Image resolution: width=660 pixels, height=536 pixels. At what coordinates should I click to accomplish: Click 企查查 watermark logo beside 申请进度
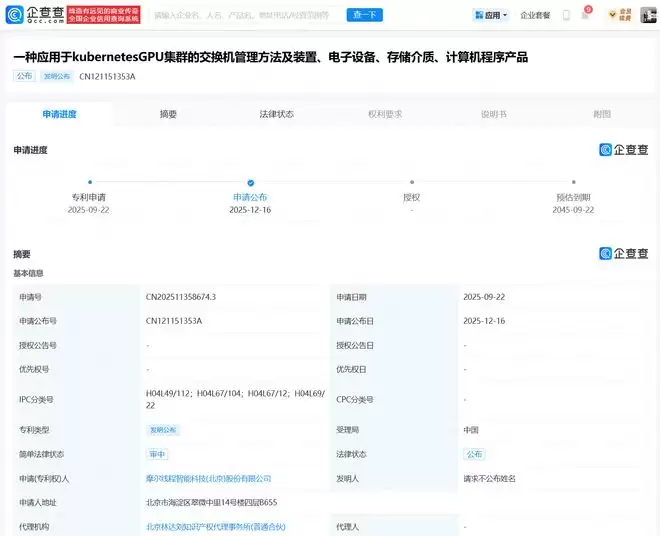pos(623,150)
